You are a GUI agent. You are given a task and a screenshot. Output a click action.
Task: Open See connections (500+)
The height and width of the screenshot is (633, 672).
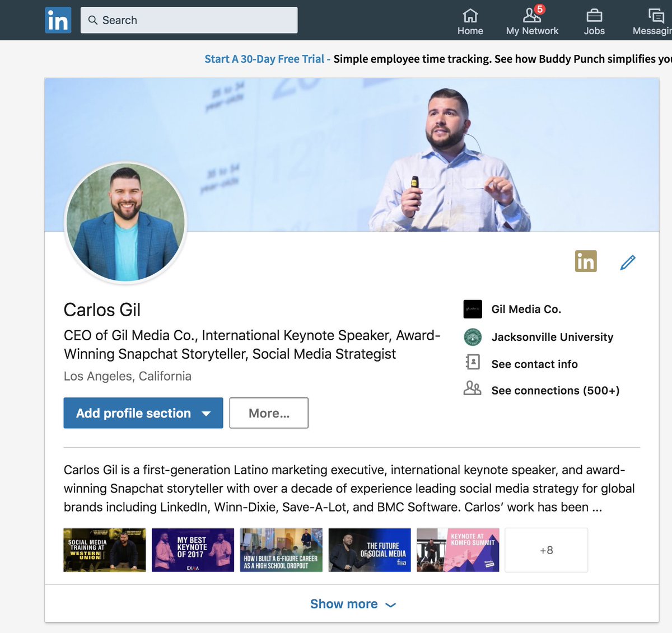point(556,391)
